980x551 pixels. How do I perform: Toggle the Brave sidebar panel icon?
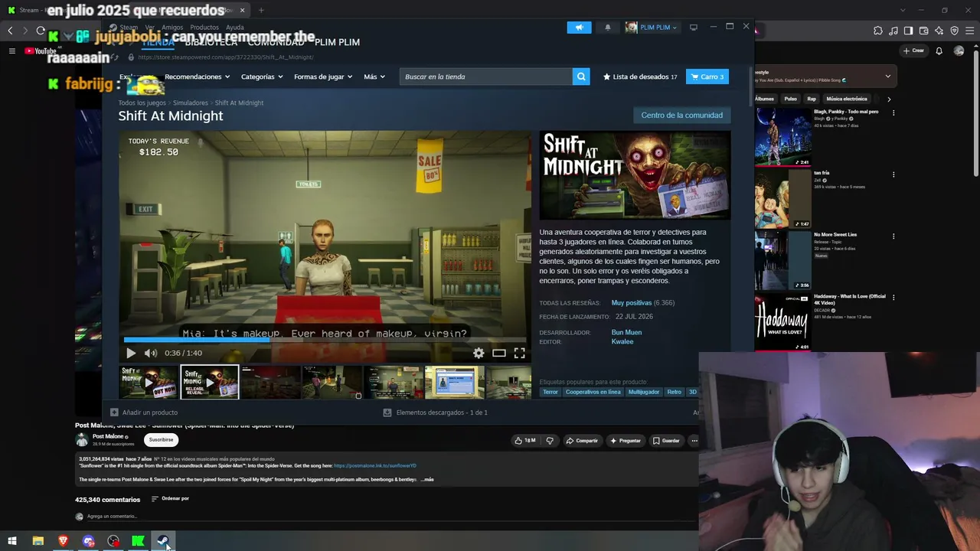[x=909, y=31]
